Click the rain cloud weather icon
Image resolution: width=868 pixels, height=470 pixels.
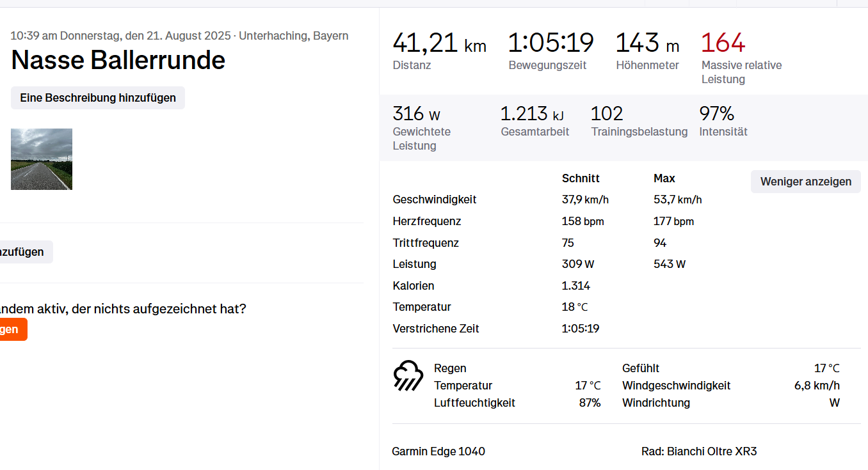coord(408,375)
